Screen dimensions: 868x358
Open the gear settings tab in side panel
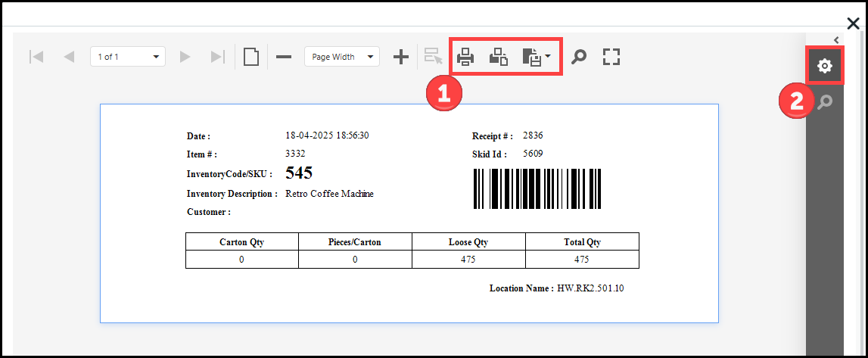825,67
